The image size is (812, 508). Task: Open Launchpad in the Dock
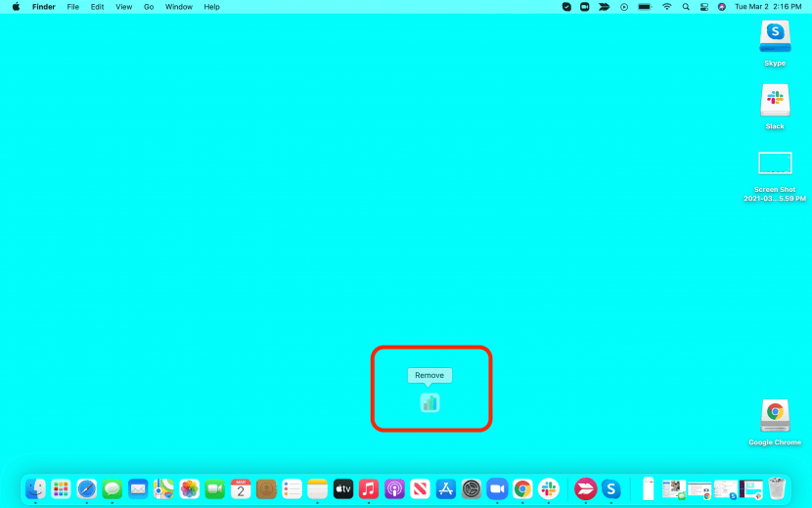click(x=61, y=488)
